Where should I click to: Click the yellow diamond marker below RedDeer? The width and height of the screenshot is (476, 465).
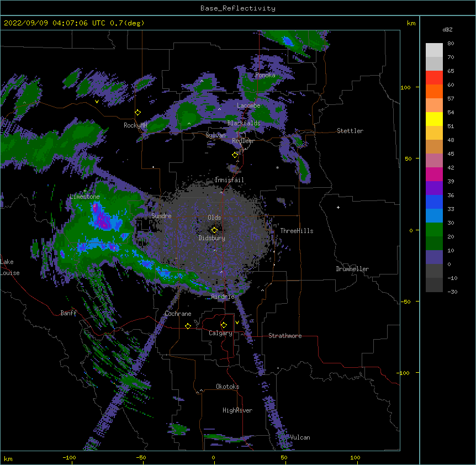(235, 155)
